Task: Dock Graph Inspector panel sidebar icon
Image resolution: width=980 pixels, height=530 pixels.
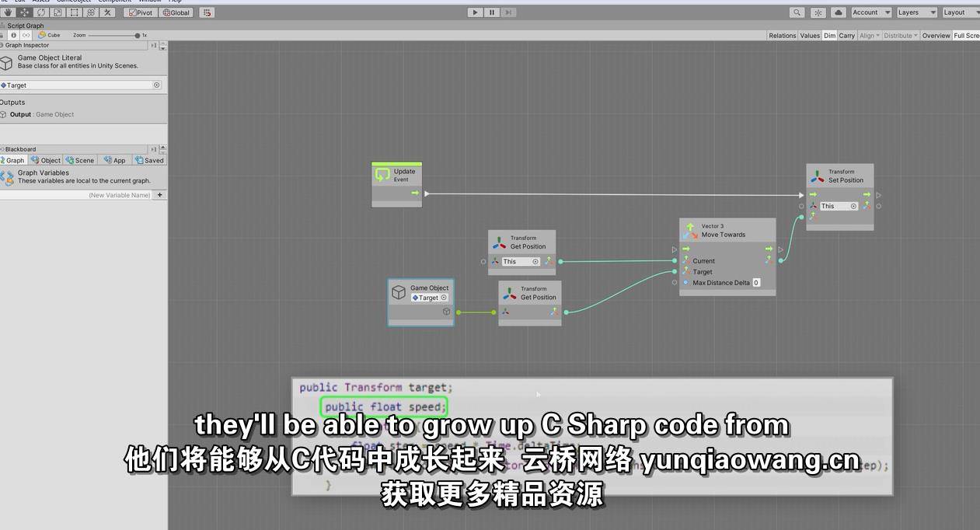Action: [x=154, y=45]
